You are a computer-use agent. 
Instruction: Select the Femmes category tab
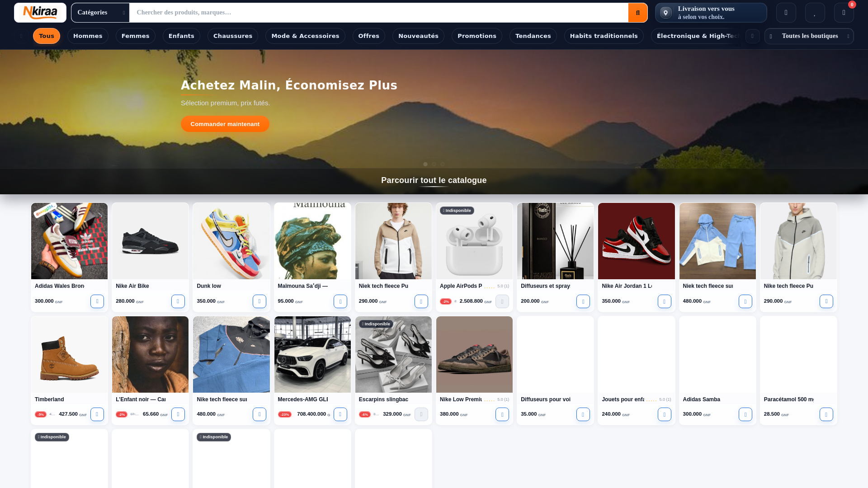136,36
